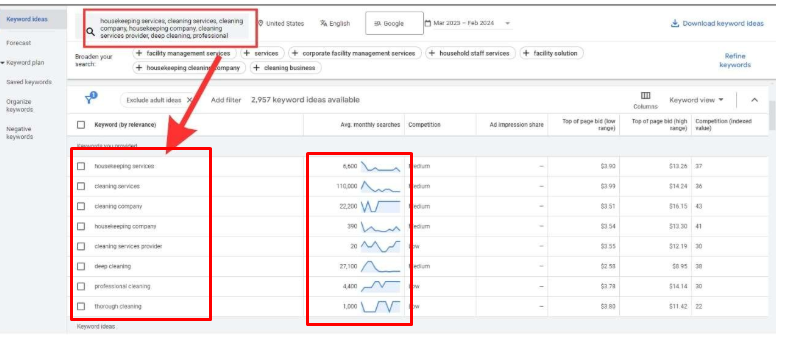The height and width of the screenshot is (360, 806).
Task: Click the search magnifier icon
Action: (x=90, y=32)
